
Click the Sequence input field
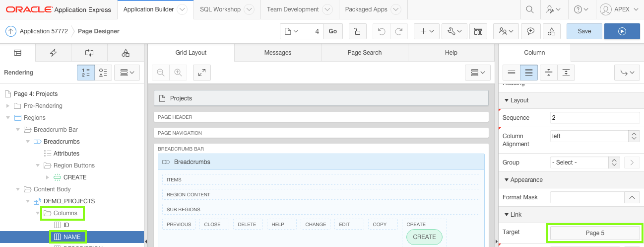[594, 118]
